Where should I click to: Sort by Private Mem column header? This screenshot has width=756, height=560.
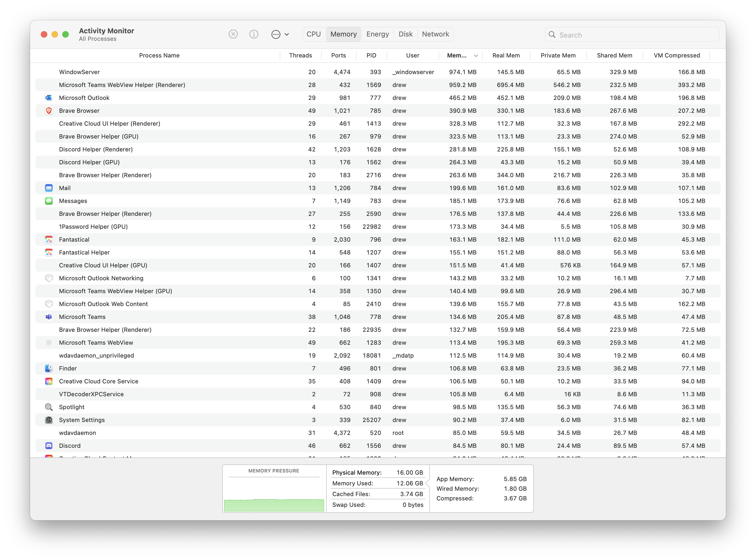click(558, 55)
